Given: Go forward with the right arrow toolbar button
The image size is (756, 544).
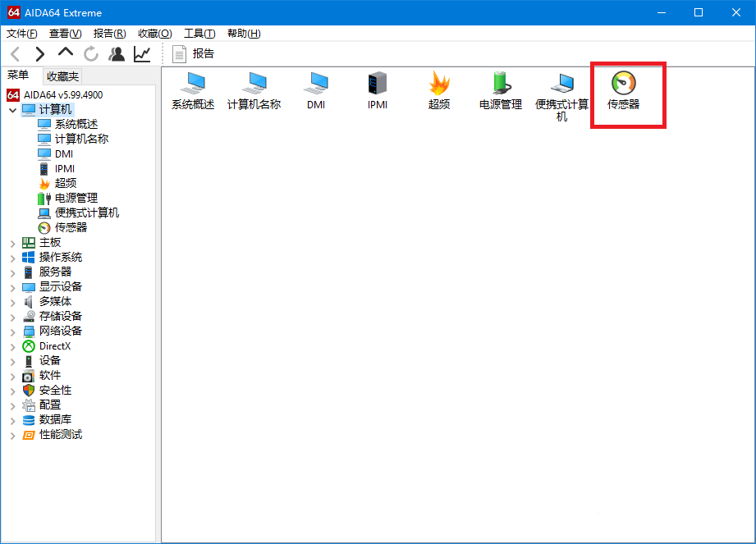Looking at the screenshot, I should [x=40, y=54].
